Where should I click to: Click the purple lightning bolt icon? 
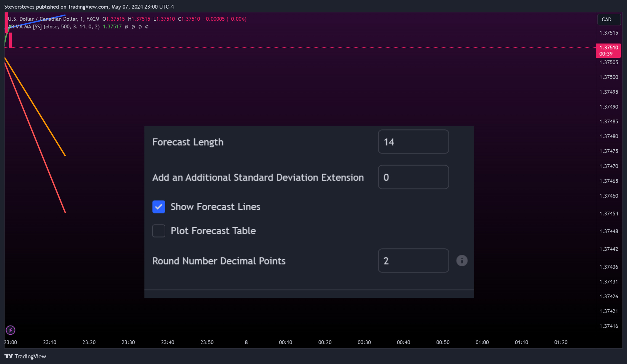10,330
